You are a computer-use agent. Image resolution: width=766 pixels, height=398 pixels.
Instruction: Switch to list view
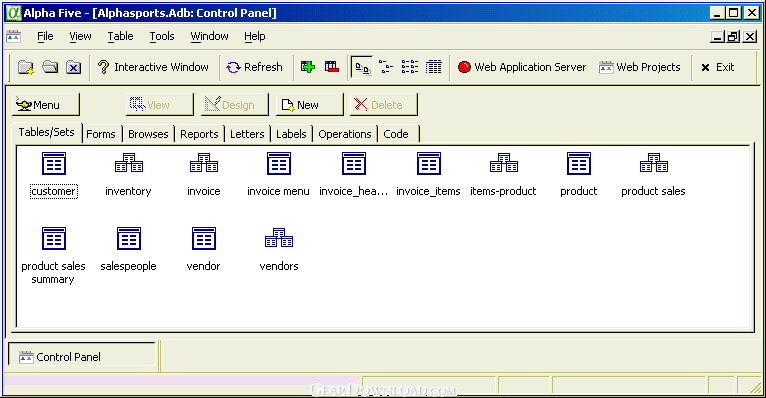tap(409, 67)
